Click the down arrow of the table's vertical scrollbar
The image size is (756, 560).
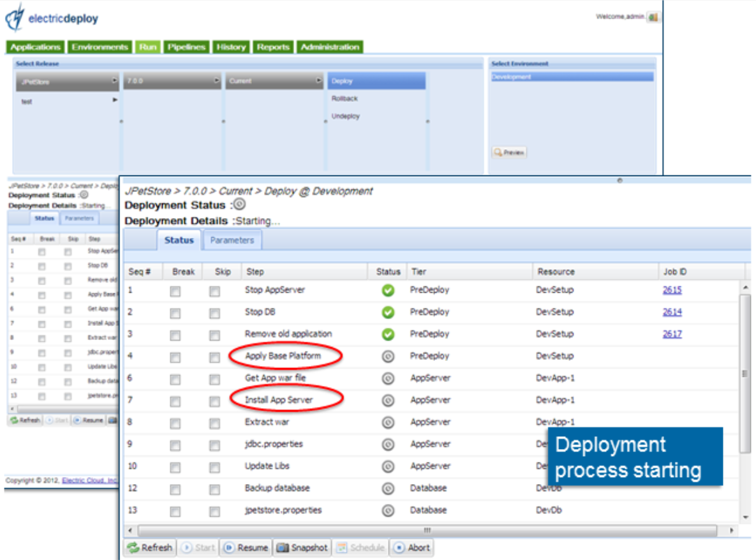pyautogui.click(x=745, y=517)
